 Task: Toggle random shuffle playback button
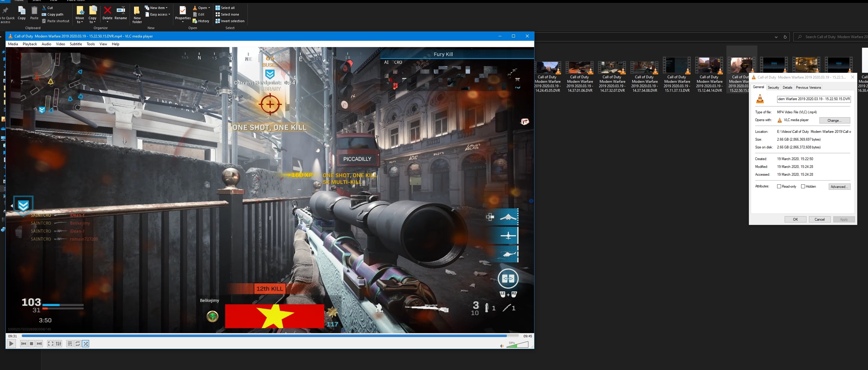85,344
